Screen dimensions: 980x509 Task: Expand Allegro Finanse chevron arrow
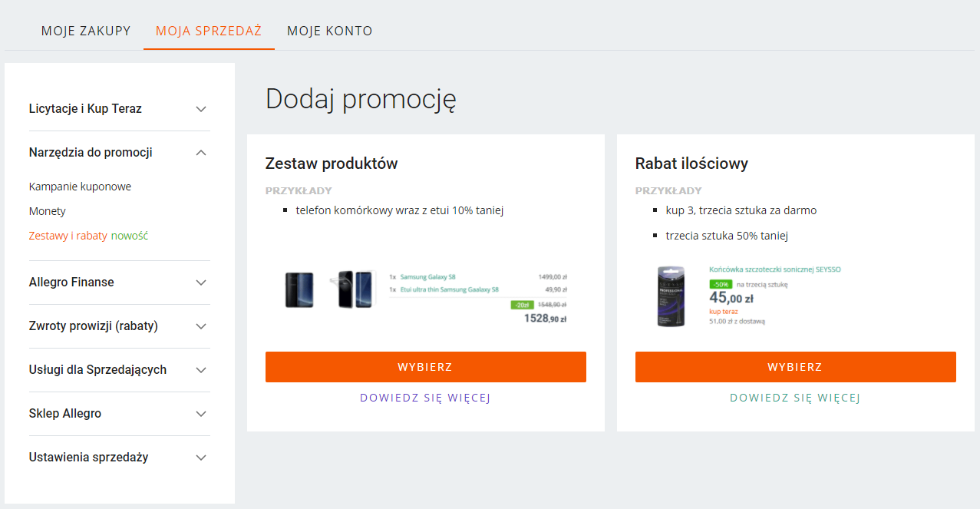click(201, 283)
